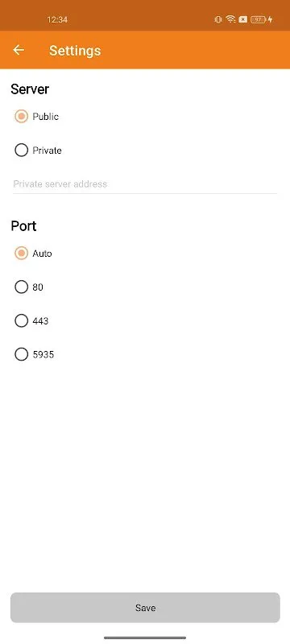The image size is (290, 644).
Task: Go back using the arrow icon
Action: click(x=19, y=50)
